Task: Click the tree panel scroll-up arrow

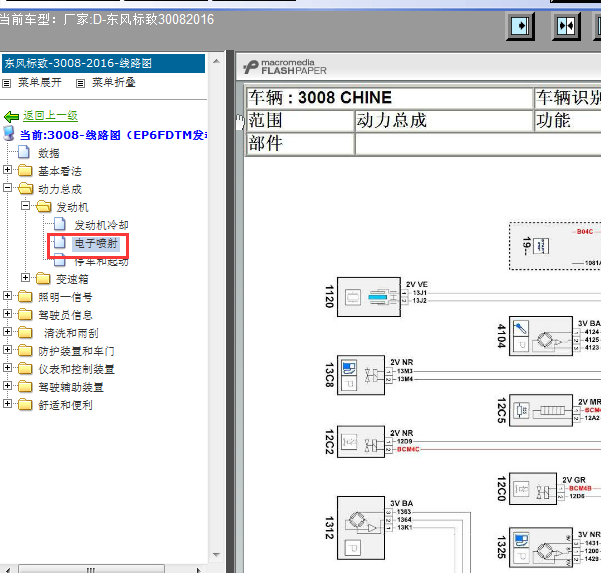Action: click(216, 61)
